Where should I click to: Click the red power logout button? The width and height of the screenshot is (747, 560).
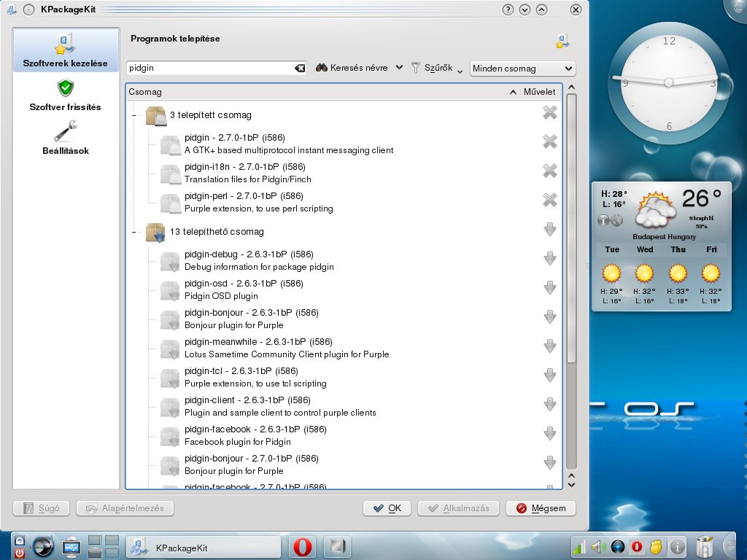coord(19,553)
